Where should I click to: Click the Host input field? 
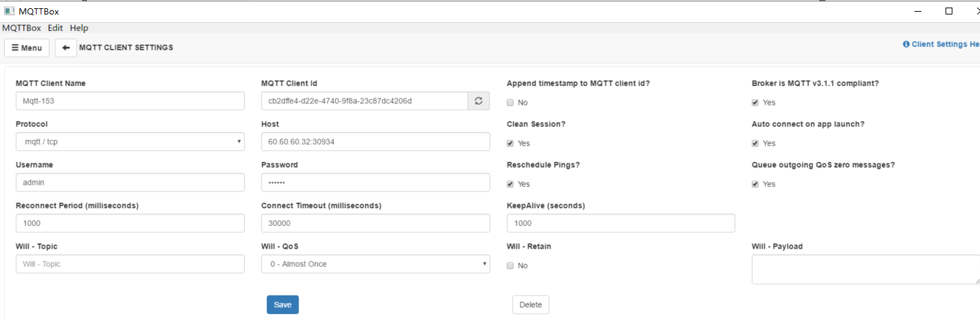click(375, 142)
